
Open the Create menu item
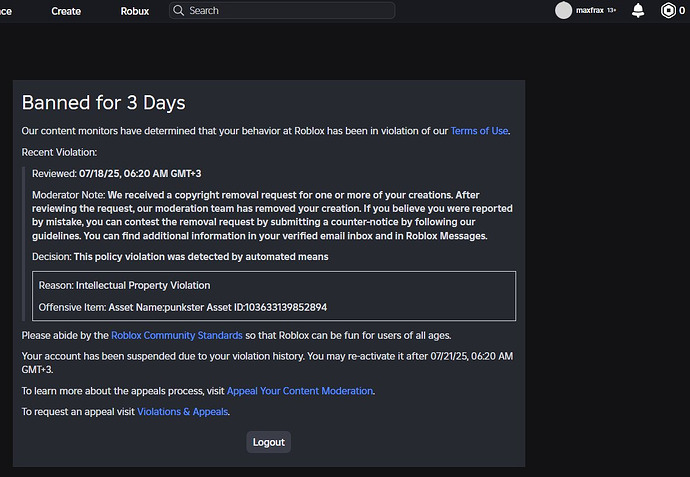click(x=66, y=11)
